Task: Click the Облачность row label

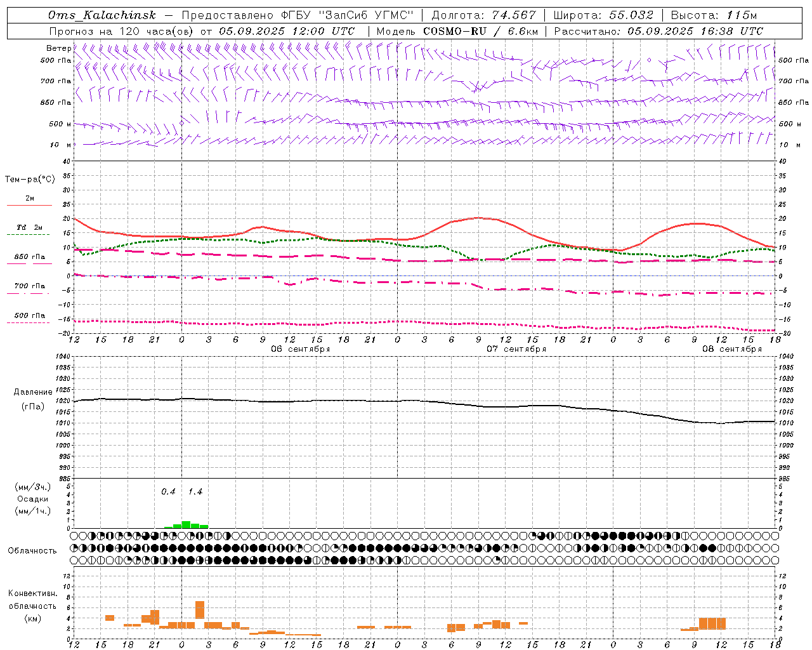Action: click(32, 550)
